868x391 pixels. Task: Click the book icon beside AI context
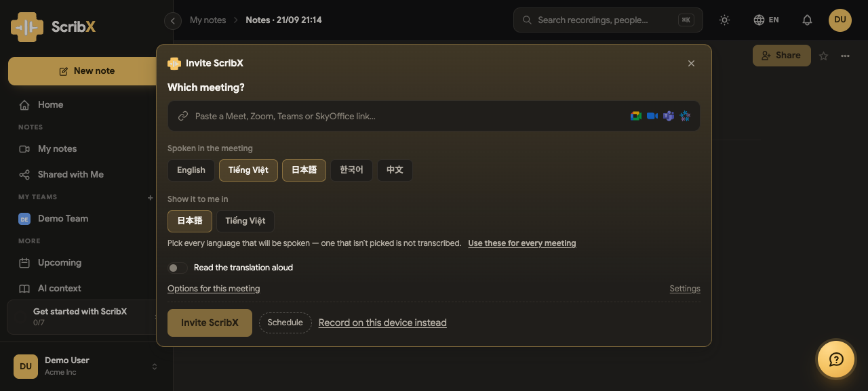24,289
